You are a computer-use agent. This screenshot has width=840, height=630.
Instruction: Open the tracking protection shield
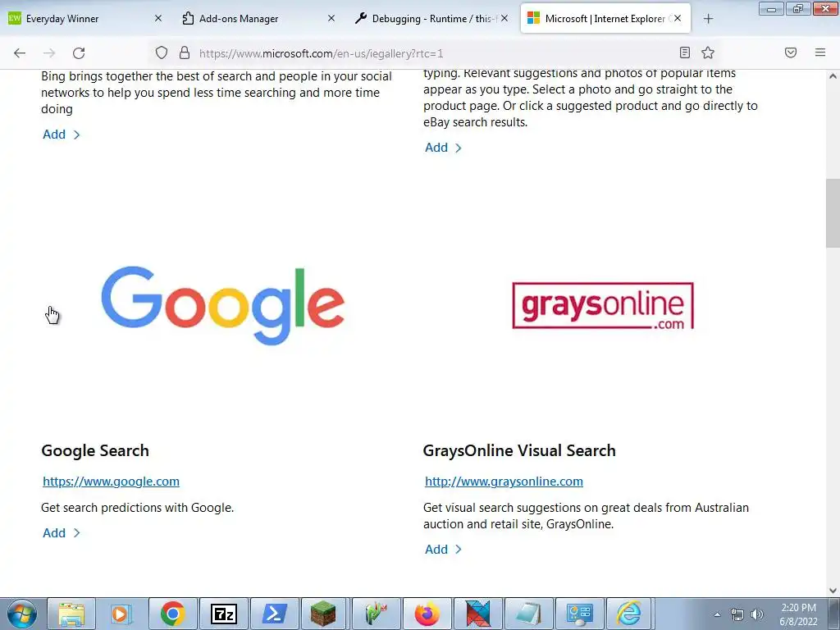tap(162, 52)
